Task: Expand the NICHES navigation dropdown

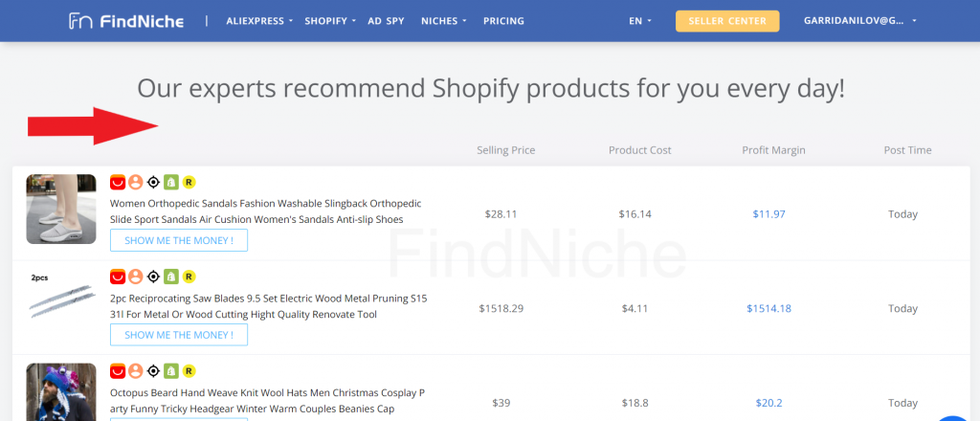Action: (x=444, y=21)
